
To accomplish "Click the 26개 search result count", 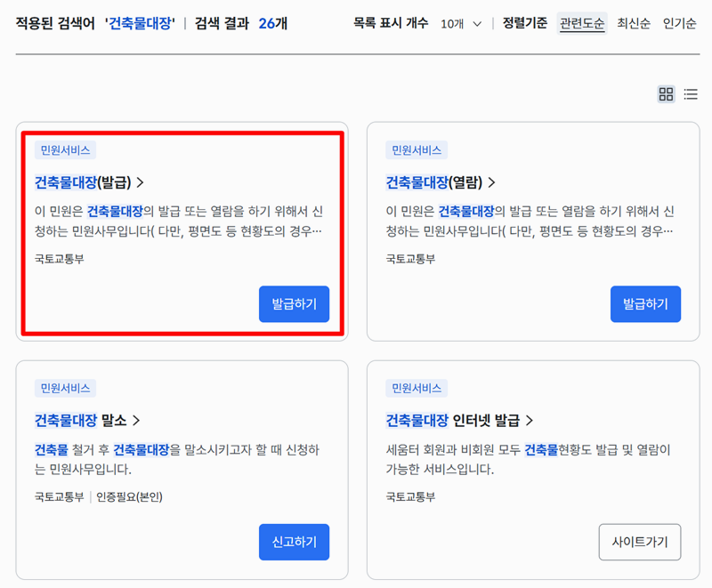I will [273, 23].
